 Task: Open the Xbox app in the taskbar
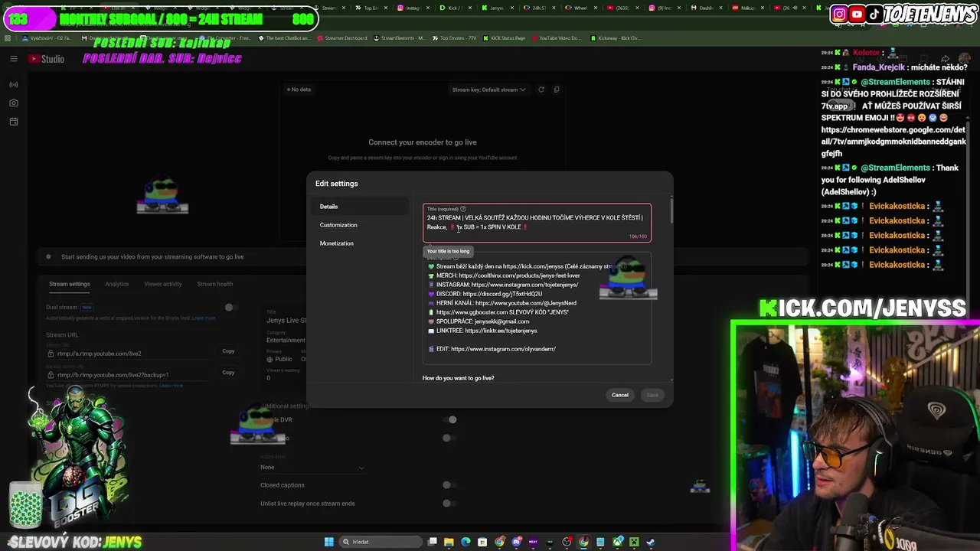click(617, 542)
